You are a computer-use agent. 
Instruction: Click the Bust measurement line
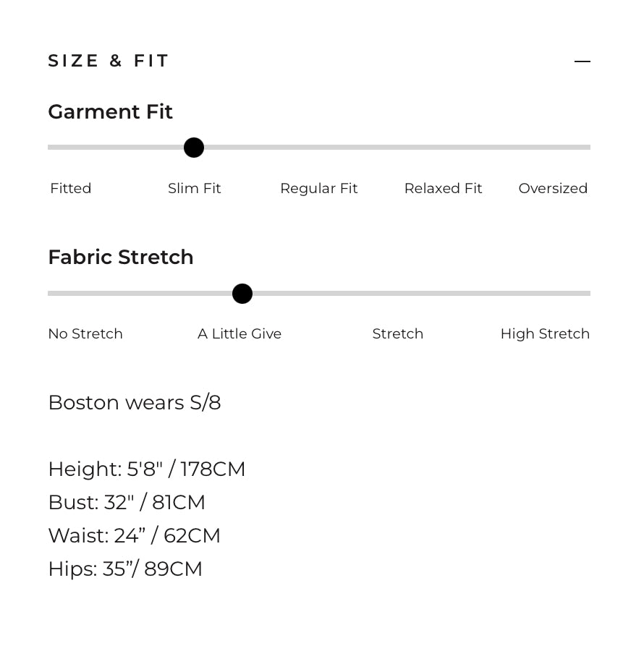point(127,503)
